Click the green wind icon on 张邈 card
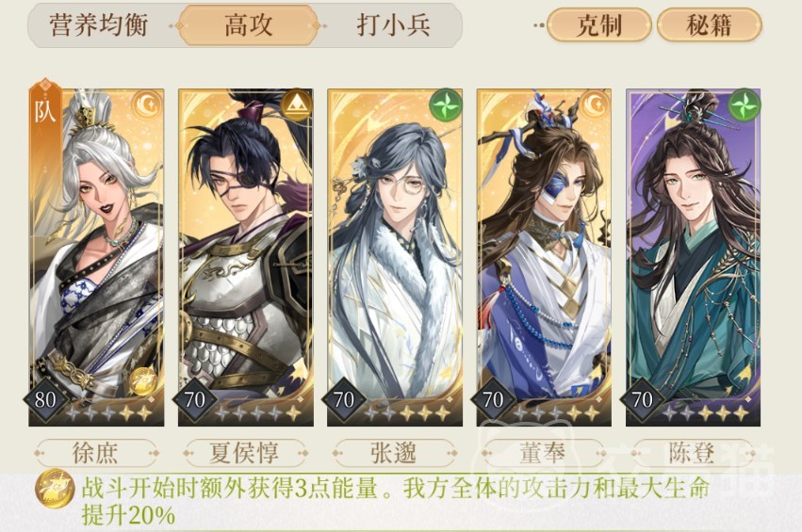Viewport: 802px width, 532px height. pos(445,105)
